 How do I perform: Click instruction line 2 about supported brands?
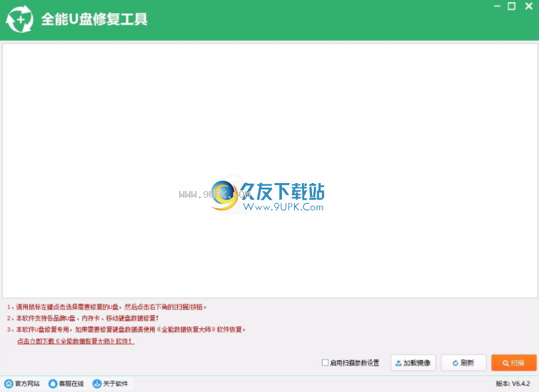click(x=83, y=318)
